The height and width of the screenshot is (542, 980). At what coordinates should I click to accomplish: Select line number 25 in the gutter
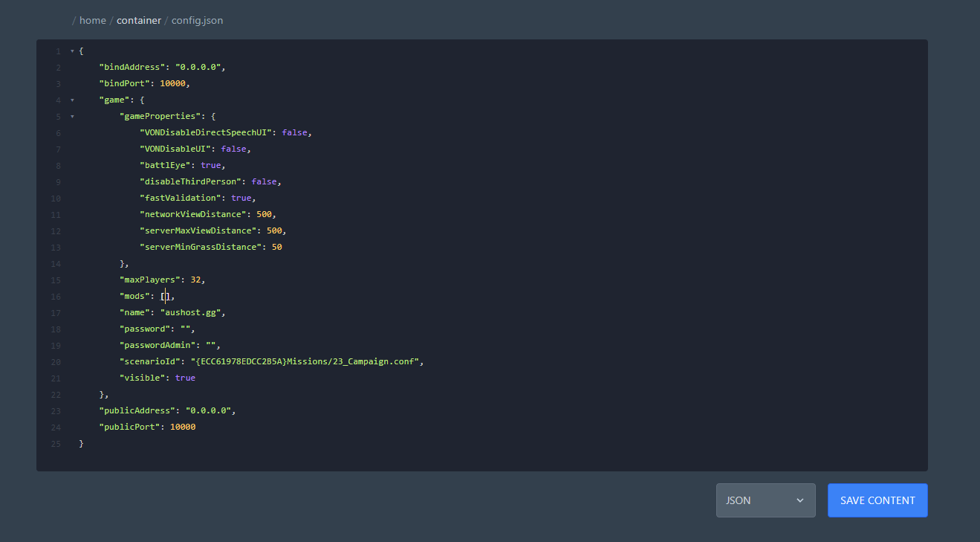click(x=56, y=443)
